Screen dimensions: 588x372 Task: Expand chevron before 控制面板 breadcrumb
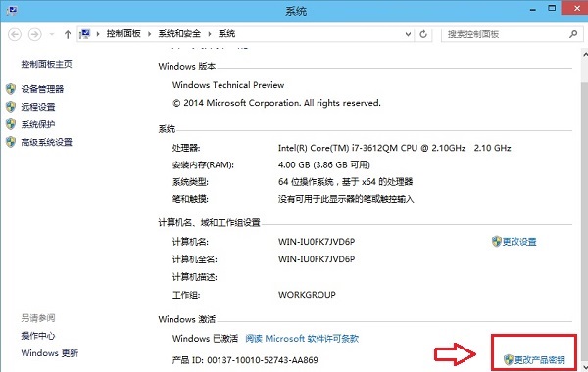[98, 34]
